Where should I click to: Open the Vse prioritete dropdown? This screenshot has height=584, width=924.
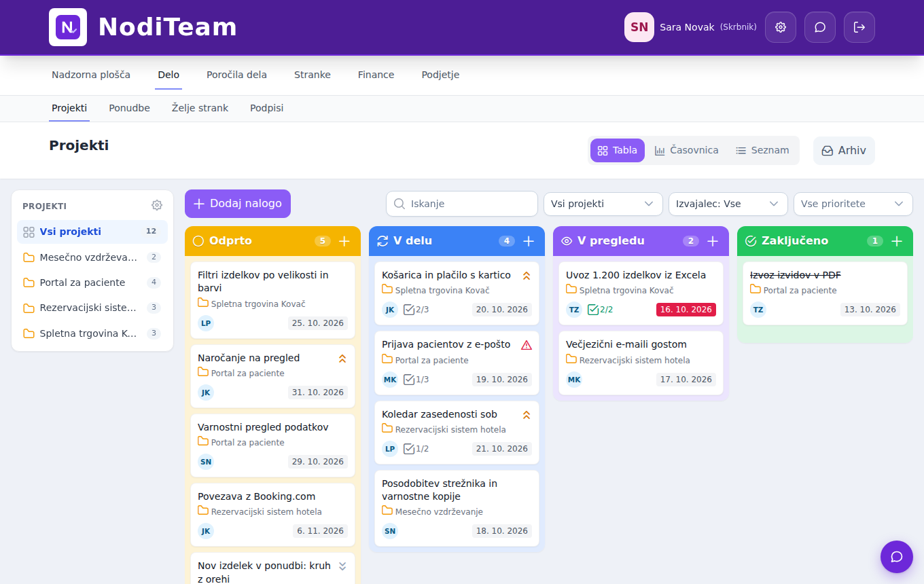click(853, 204)
